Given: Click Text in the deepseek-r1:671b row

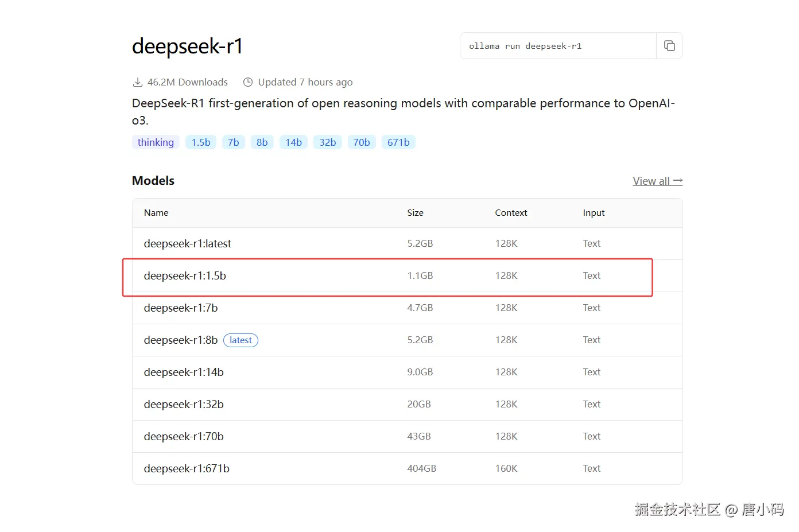Looking at the screenshot, I should pos(592,468).
